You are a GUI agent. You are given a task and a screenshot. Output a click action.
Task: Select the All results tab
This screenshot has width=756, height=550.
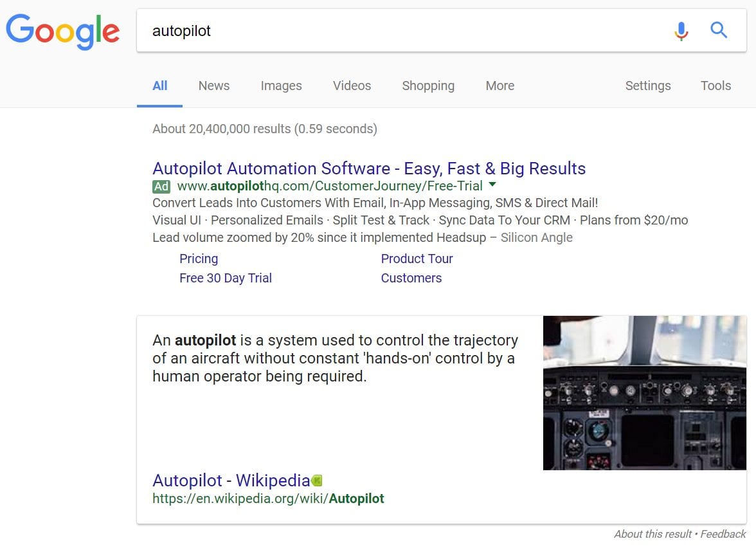[159, 86]
